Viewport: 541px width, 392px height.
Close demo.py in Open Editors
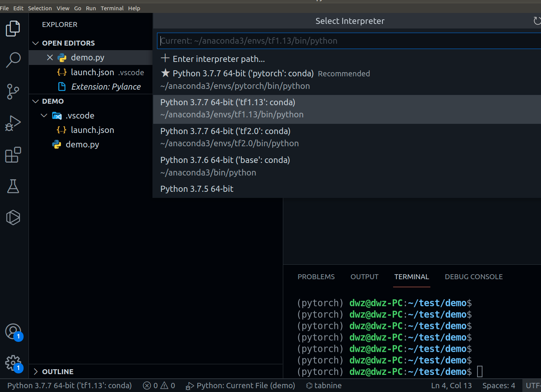pos(50,57)
